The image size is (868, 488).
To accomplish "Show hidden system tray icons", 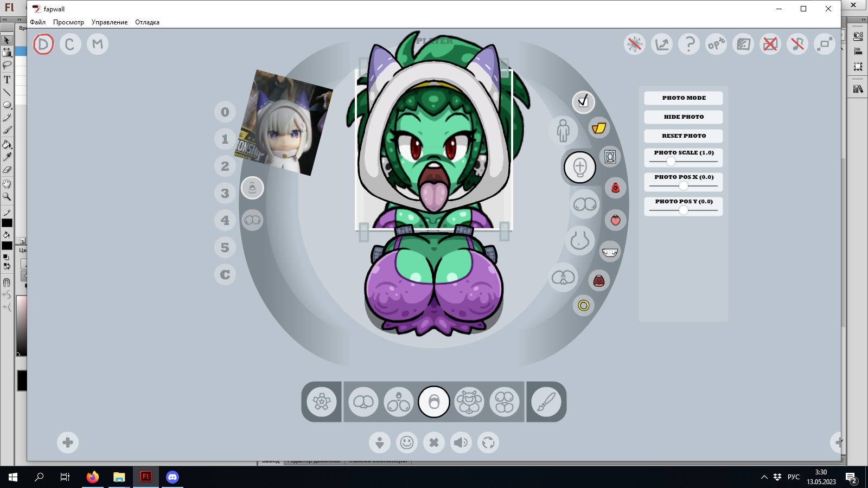I will pos(764,477).
